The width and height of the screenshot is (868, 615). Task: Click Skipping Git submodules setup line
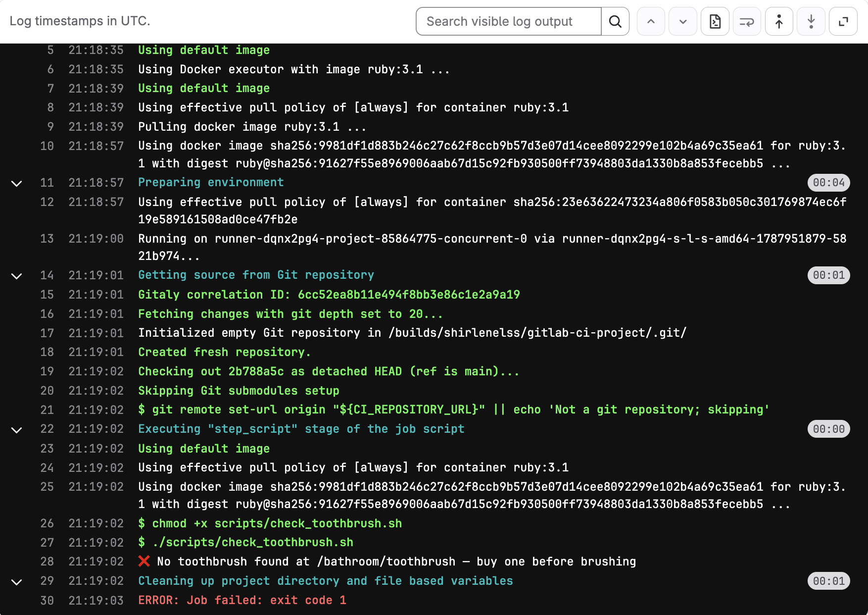(x=239, y=391)
